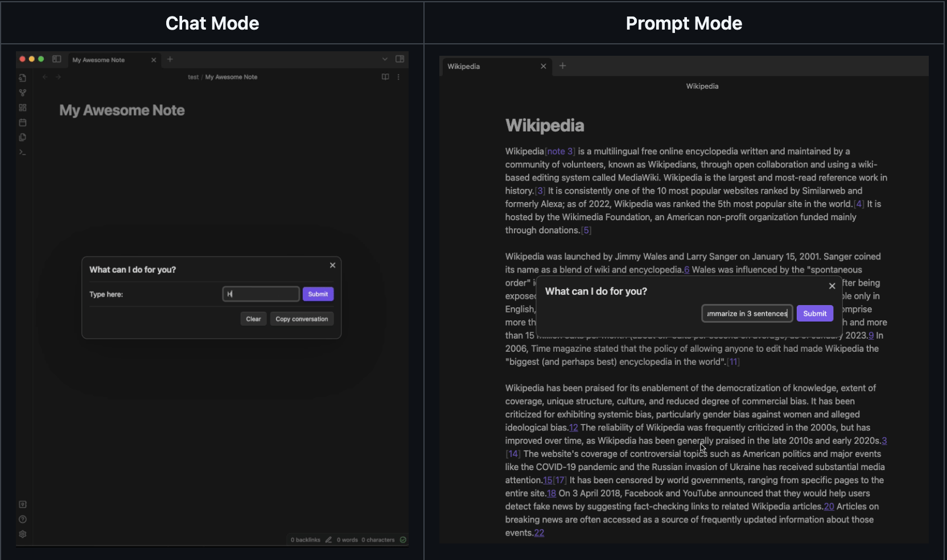The image size is (947, 560).
Task: Click the new tab plus icon in Chat Mode
Action: pyautogui.click(x=170, y=59)
